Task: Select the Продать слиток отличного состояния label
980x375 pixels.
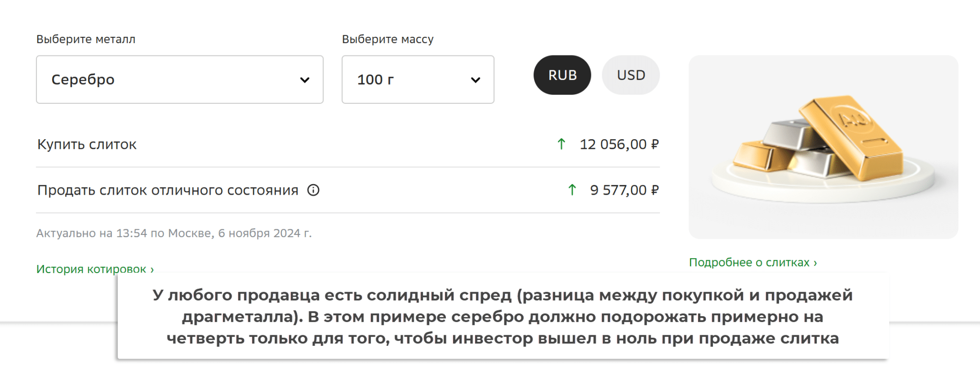Action: click(167, 190)
